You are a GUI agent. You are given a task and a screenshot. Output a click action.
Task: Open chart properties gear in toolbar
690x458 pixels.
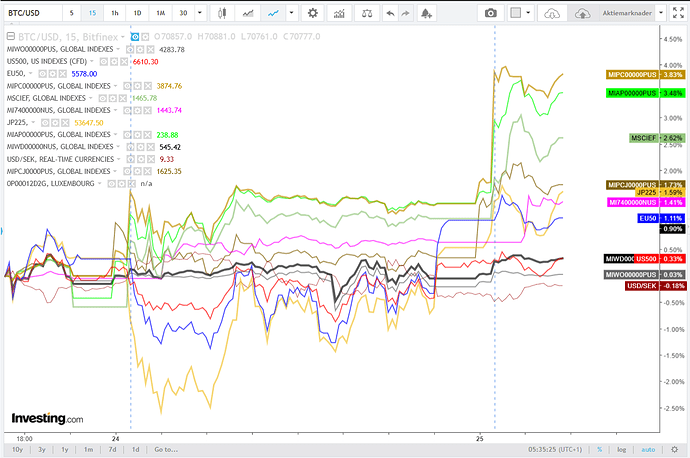click(312, 13)
